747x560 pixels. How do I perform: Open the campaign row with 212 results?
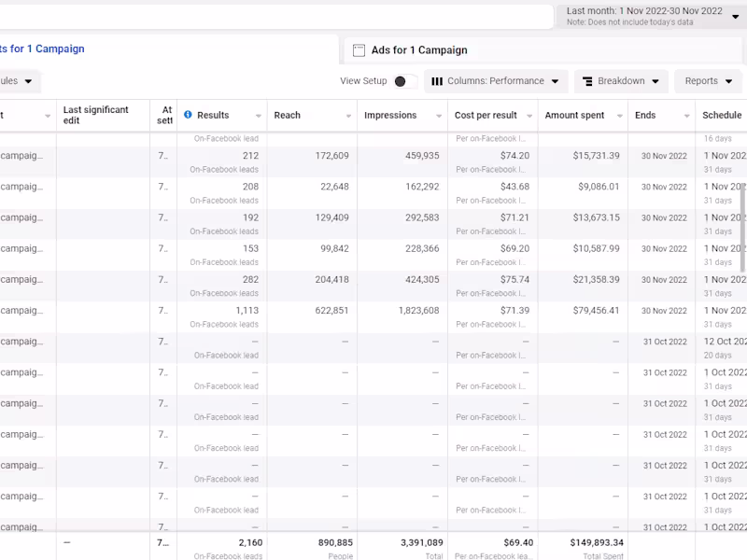point(21,156)
